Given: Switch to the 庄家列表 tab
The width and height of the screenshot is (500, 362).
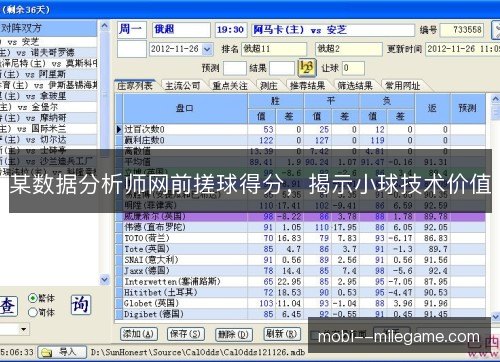Looking at the screenshot, I should [135, 86].
